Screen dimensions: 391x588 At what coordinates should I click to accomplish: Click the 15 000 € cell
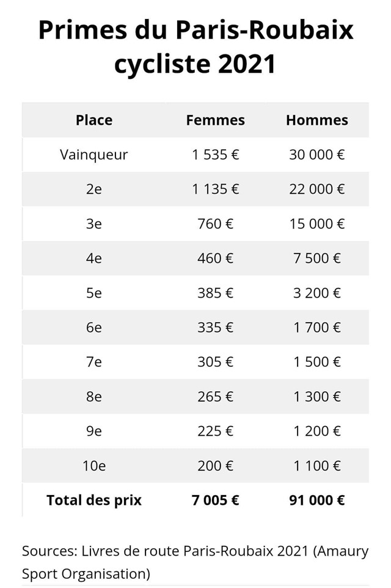(316, 224)
